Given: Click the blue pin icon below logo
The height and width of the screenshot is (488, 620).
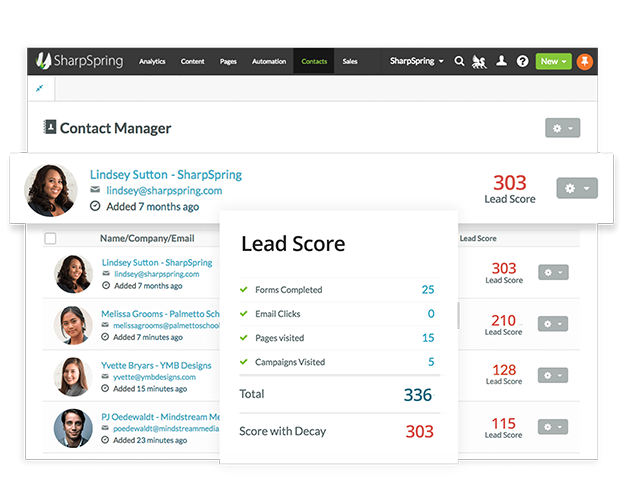Looking at the screenshot, I should (x=39, y=88).
